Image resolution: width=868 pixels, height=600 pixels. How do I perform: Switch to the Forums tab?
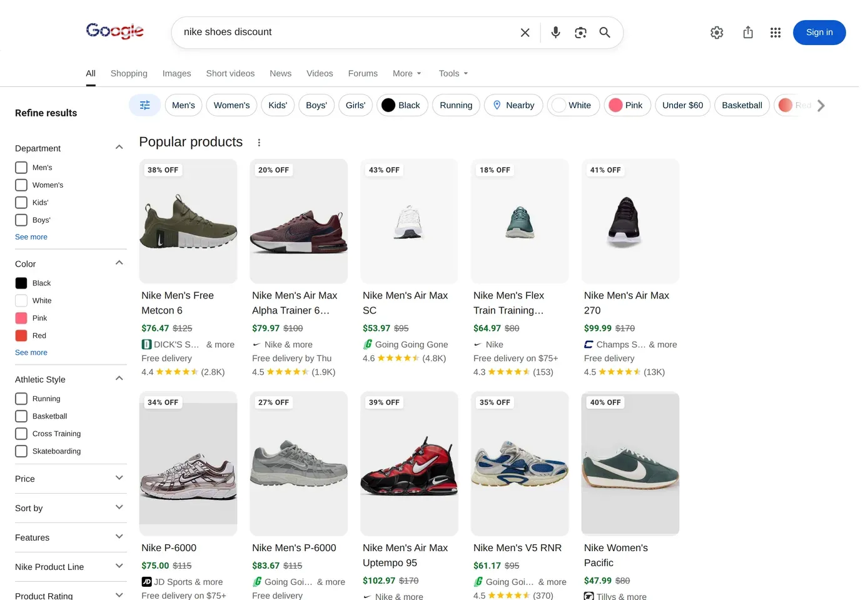pos(363,74)
